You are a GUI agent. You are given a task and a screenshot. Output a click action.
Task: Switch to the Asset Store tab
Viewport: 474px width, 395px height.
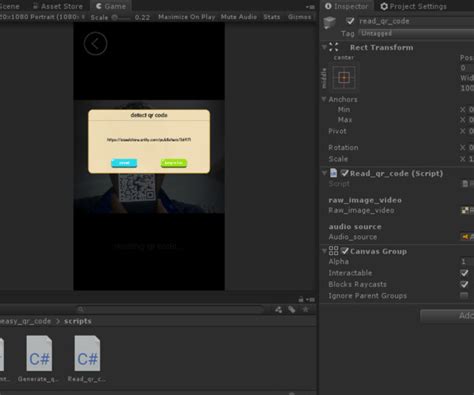[58, 6]
